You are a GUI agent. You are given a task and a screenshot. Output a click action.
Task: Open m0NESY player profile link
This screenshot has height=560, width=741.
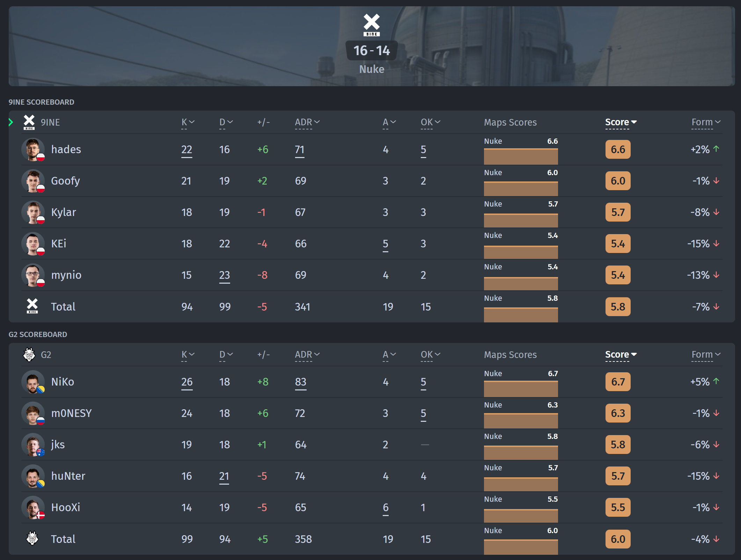click(71, 413)
